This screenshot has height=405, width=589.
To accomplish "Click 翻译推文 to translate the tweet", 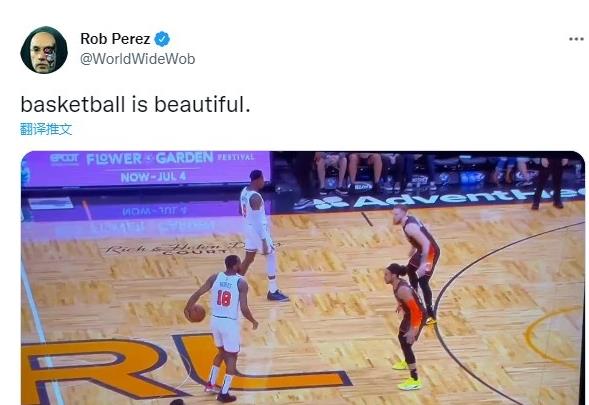I will point(46,129).
